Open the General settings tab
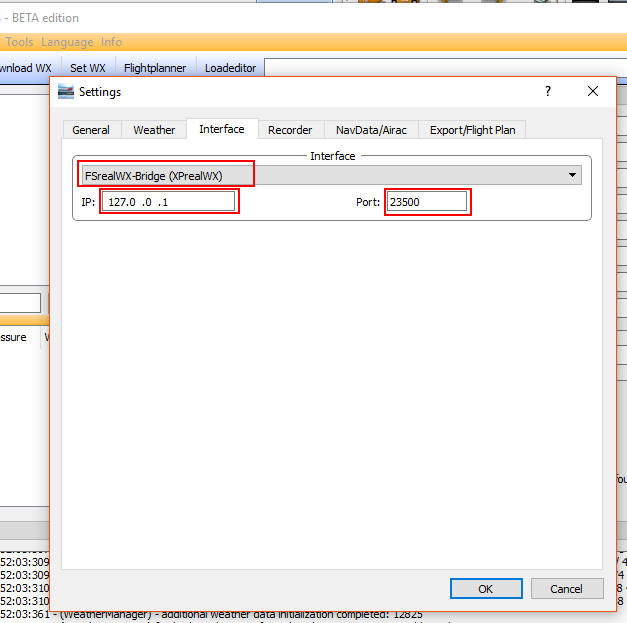Image resolution: width=627 pixels, height=623 pixels. pyautogui.click(x=92, y=130)
